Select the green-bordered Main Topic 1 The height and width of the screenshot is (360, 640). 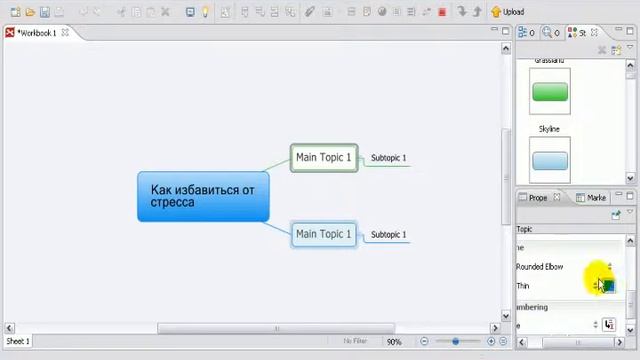tap(324, 158)
